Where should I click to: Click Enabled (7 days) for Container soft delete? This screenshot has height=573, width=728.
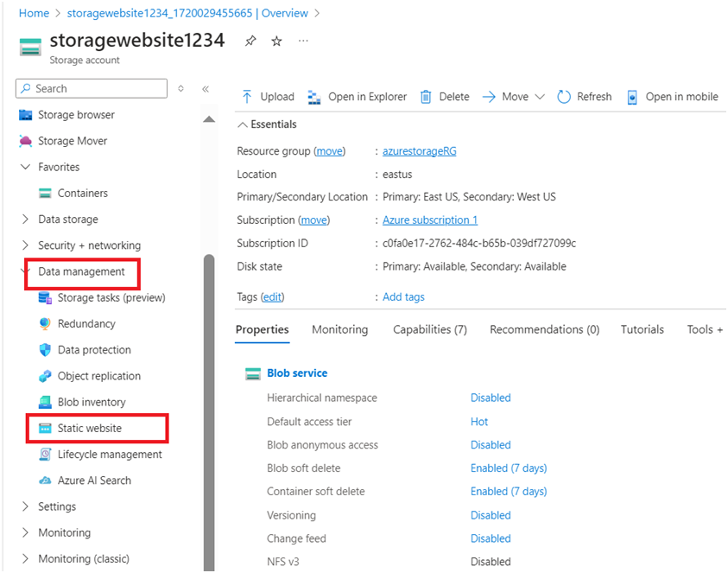[509, 492]
